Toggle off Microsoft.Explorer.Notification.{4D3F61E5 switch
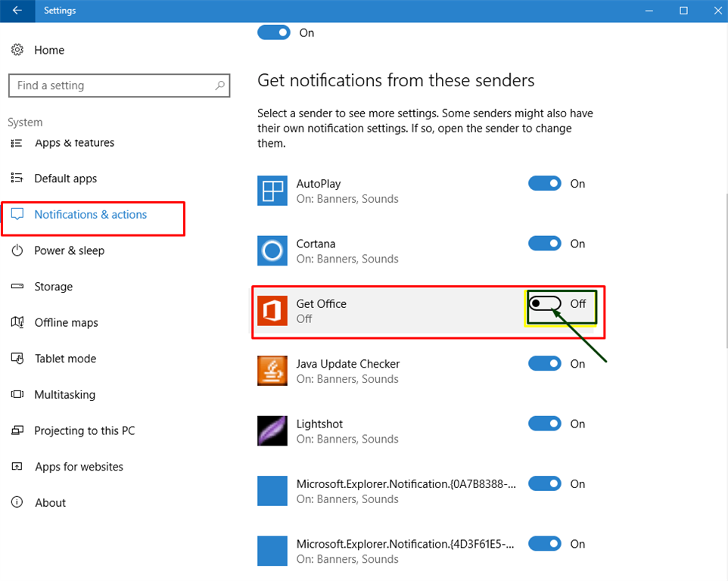728x581 pixels. [545, 543]
